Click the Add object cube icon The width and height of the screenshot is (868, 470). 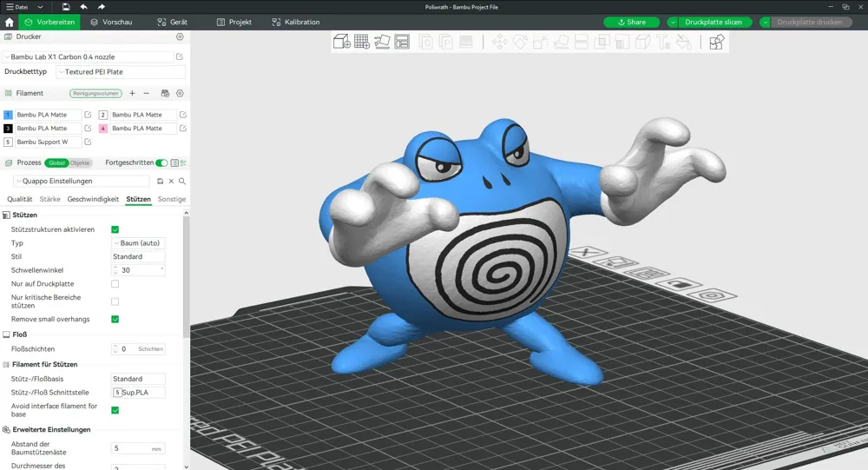[x=341, y=42]
